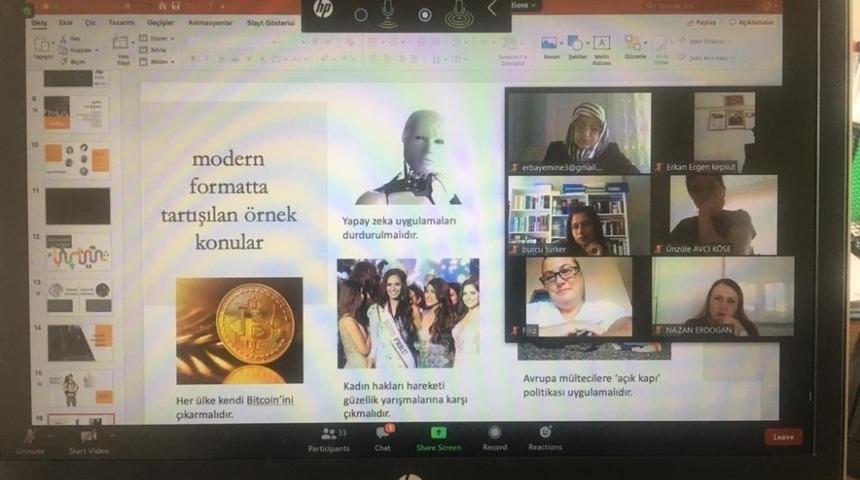Open the Çiz ribbon tab
Screen dimensions: 860x480
[x=90, y=23]
